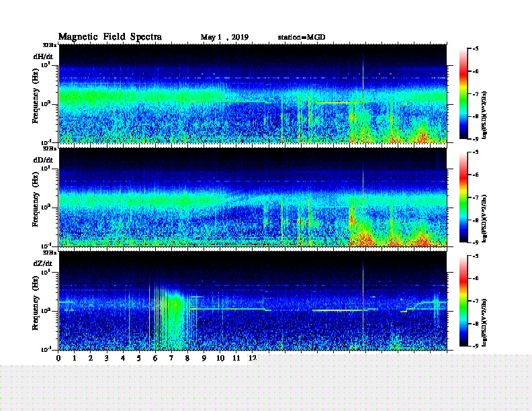Click the "-7" tick of dH/dt color scale
Viewport: 532px width, 411px height.
476,94
